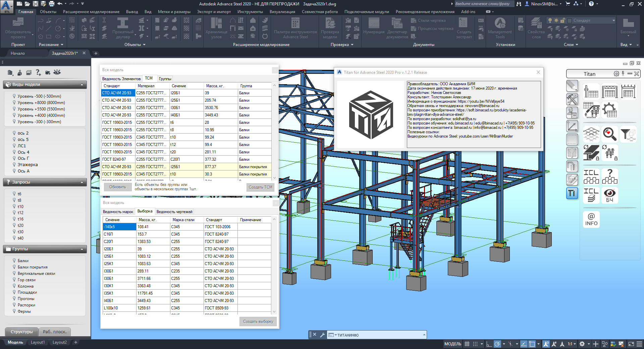Click the ICL structure tree icon
Viewport: 644px width, 349px height.
(591, 177)
